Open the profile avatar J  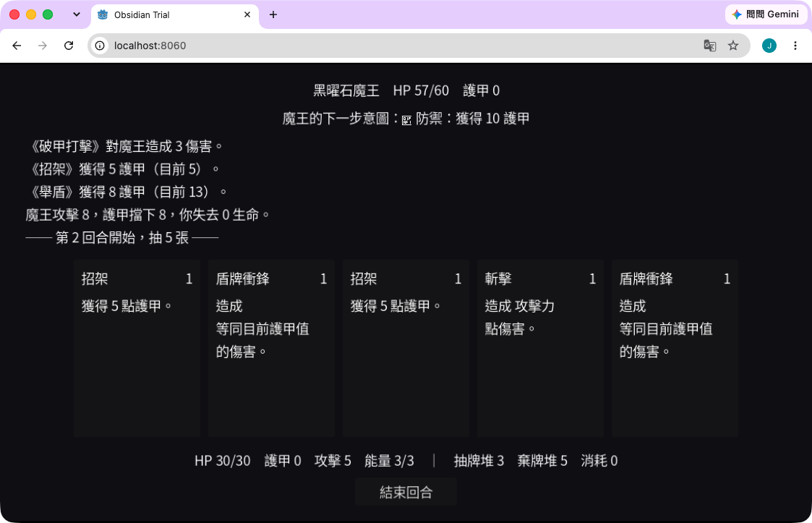[769, 46]
